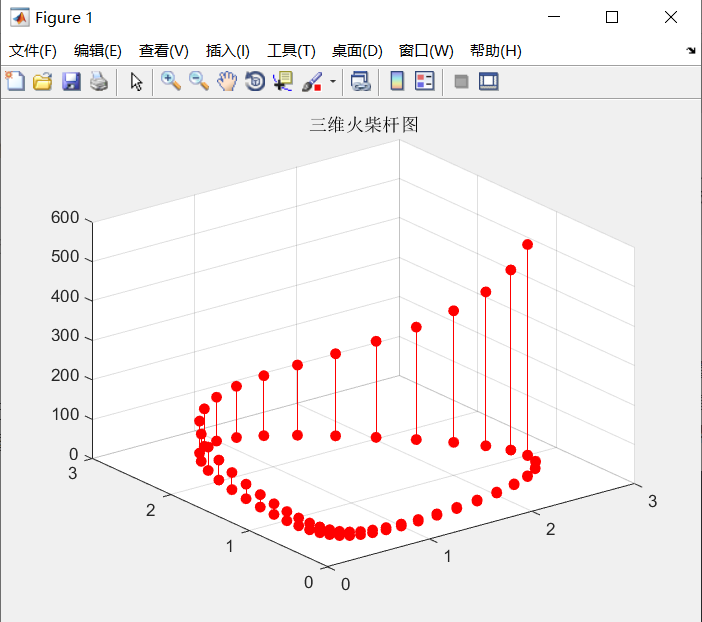Open the 桌面(D) menu
This screenshot has height=622, width=702.
(x=357, y=51)
